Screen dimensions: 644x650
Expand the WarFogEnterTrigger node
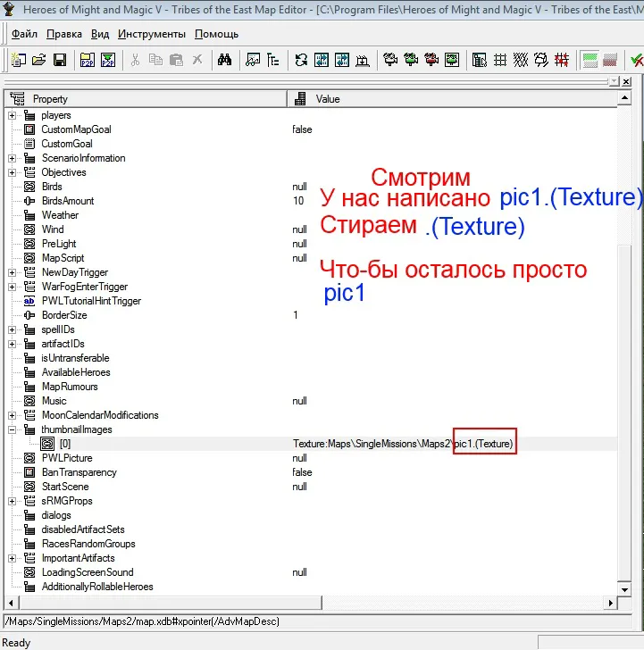12,287
